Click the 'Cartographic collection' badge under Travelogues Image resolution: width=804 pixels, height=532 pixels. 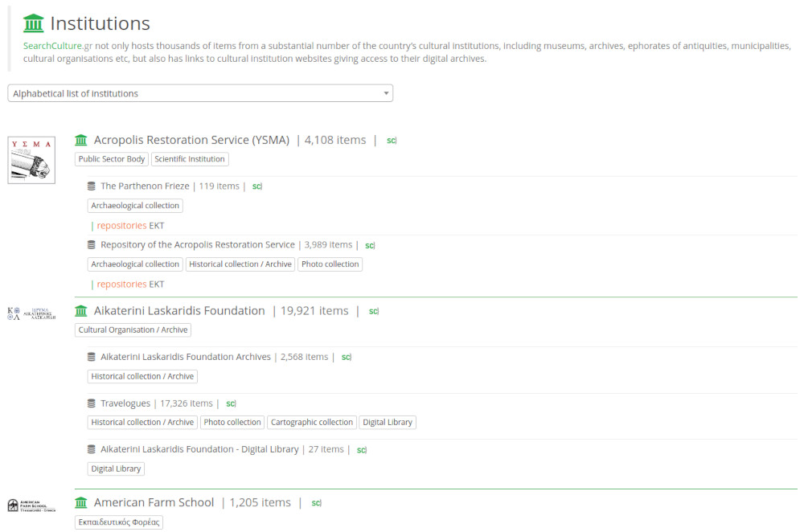[311, 421]
